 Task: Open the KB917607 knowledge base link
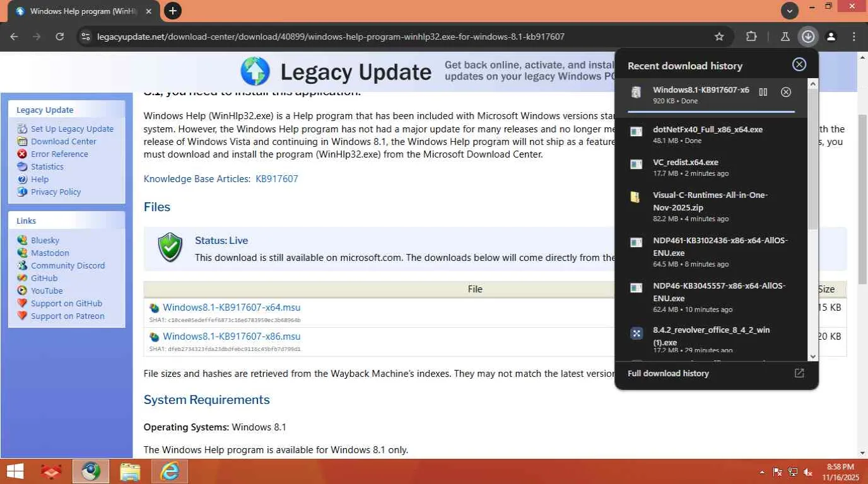click(x=277, y=179)
